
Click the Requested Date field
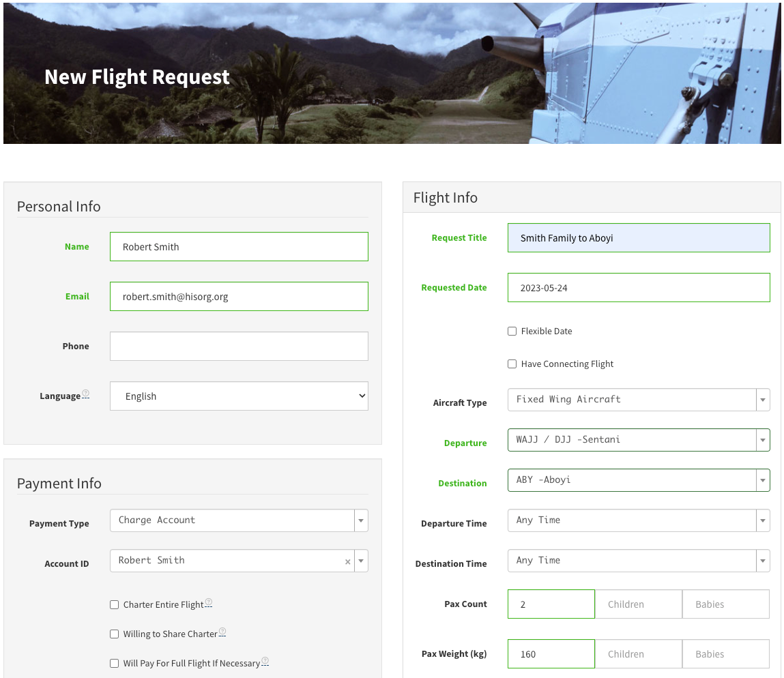pyautogui.click(x=639, y=287)
